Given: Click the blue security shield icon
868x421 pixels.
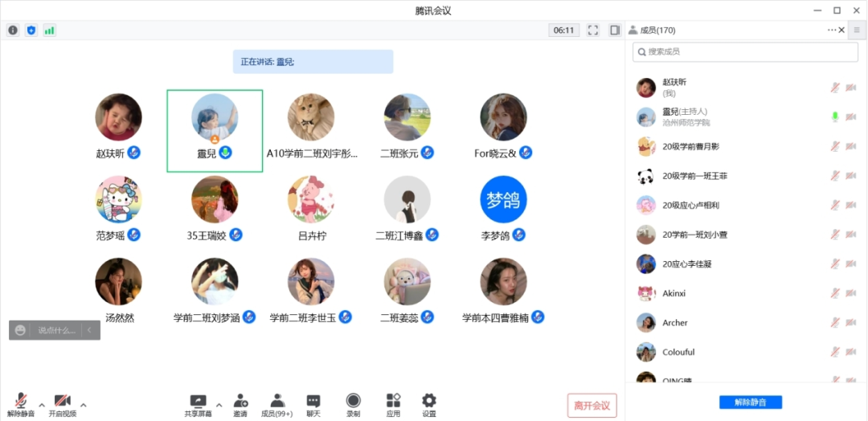Looking at the screenshot, I should pos(31,31).
